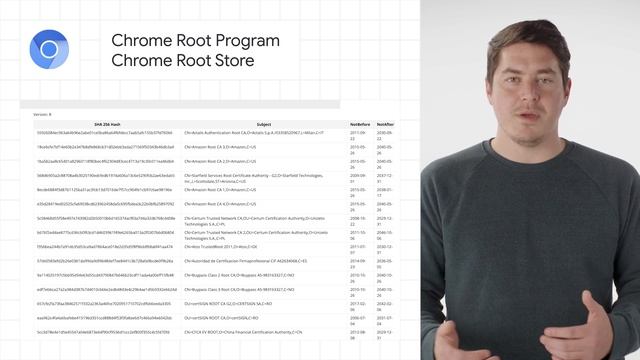
Task: Click the NotBefore date of the Actalis row
Action: (x=358, y=136)
